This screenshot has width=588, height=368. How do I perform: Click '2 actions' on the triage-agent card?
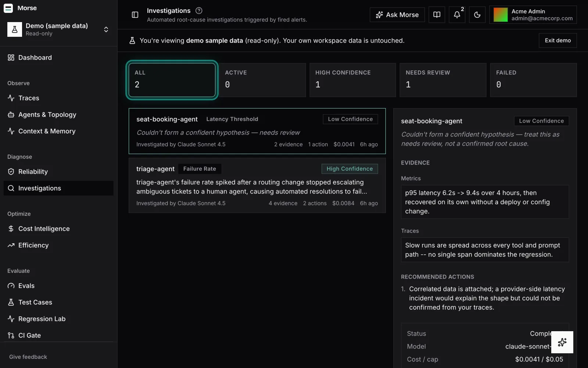pyautogui.click(x=315, y=204)
